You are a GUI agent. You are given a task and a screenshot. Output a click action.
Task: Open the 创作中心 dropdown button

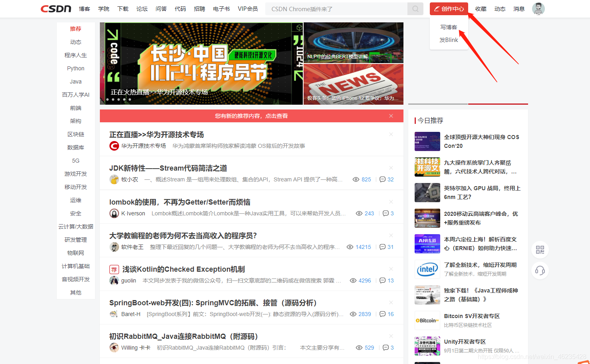tap(449, 9)
